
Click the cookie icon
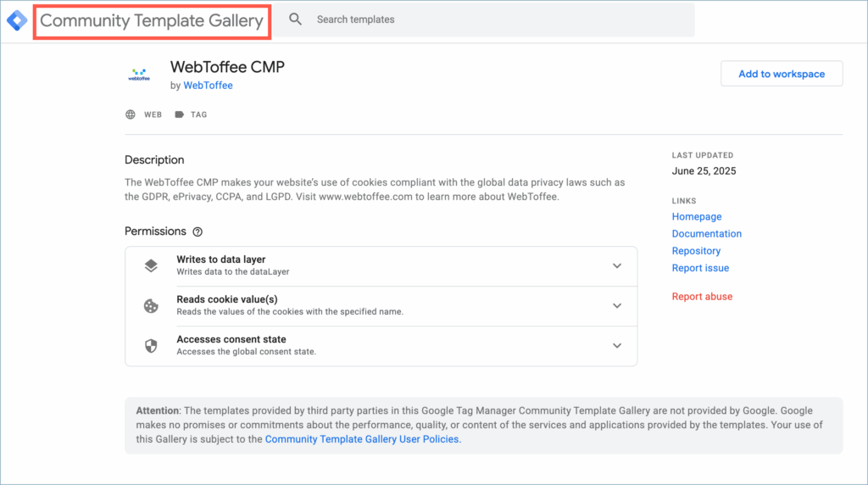tap(151, 305)
